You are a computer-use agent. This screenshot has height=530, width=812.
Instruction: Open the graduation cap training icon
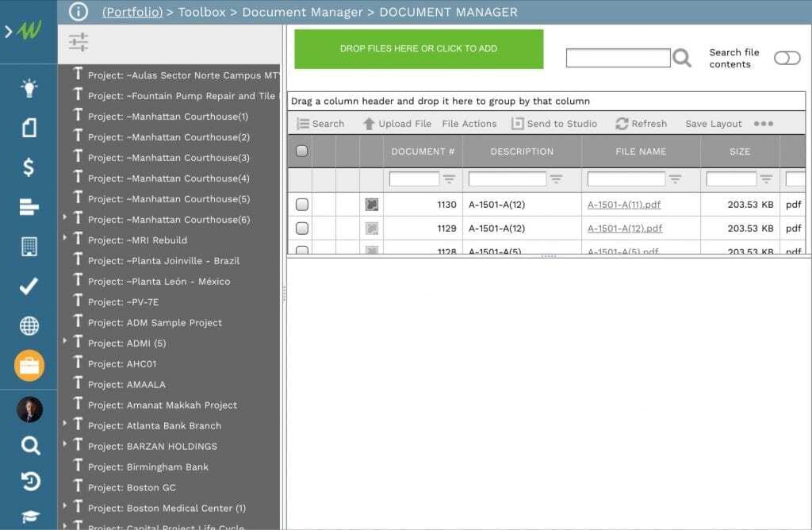pos(31,517)
